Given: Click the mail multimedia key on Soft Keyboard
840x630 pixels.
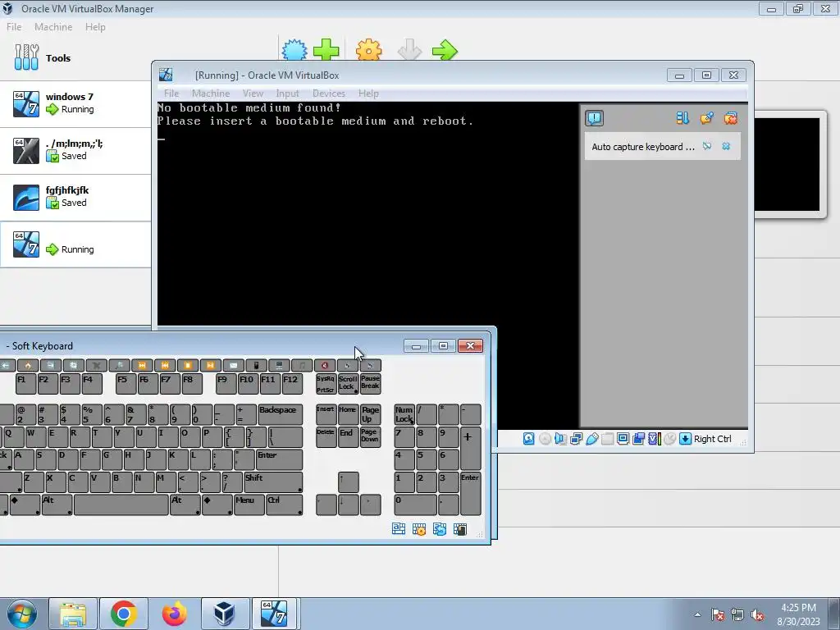Looking at the screenshot, I should click(234, 365).
